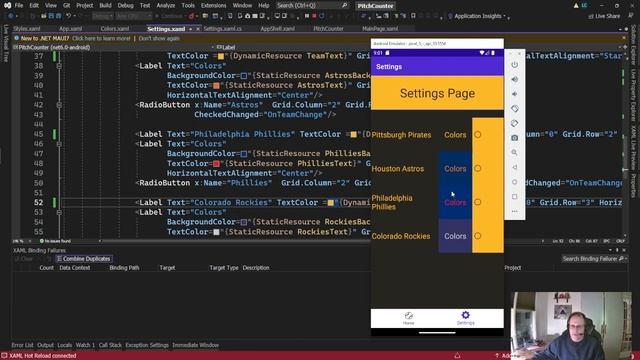Tap the emulator overview square button
Viewport: 640px width, 360px height.
(x=514, y=196)
